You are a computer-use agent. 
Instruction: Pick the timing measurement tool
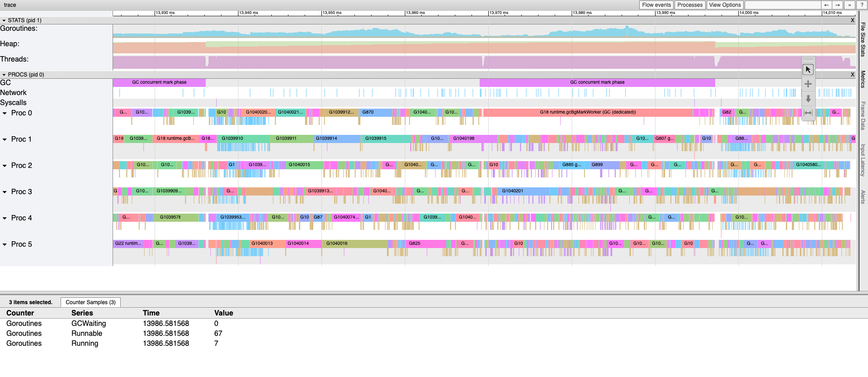point(808,113)
